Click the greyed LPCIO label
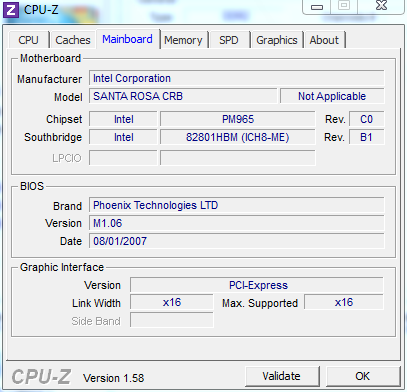The width and height of the screenshot is (407, 392). (67, 158)
